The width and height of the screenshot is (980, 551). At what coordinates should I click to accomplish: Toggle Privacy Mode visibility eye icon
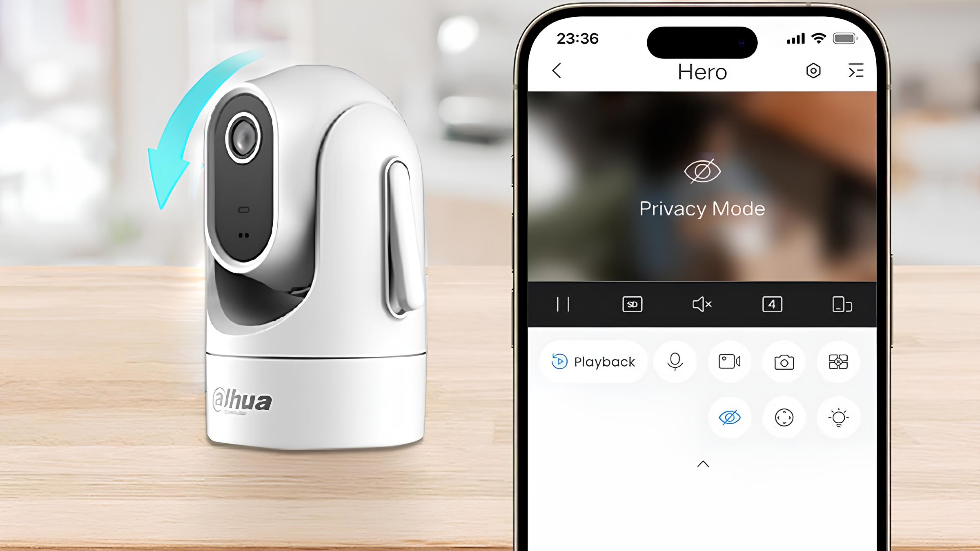[730, 417]
